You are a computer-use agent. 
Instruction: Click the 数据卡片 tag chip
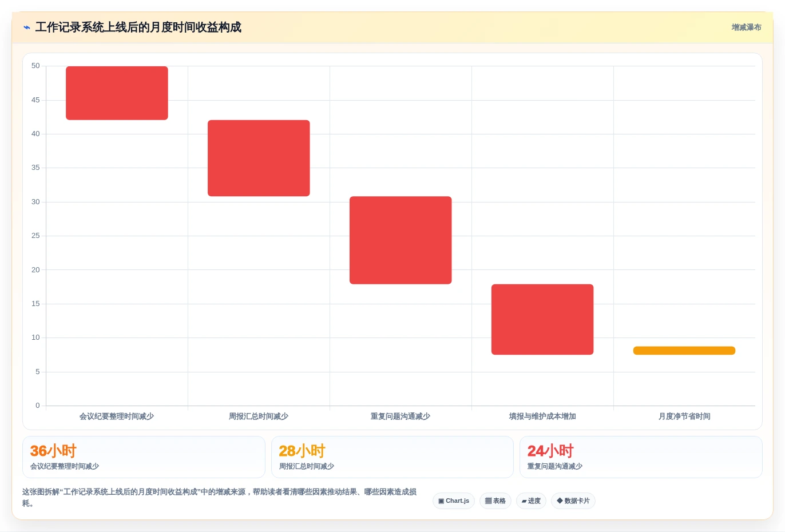tap(573, 501)
